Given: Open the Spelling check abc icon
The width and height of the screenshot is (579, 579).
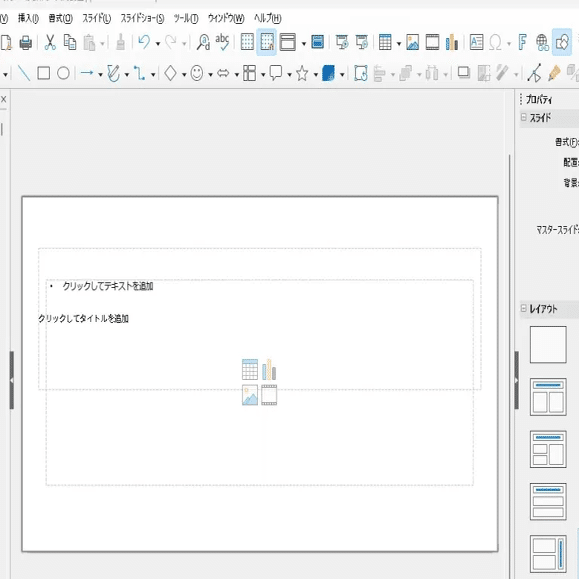Looking at the screenshot, I should 222,42.
